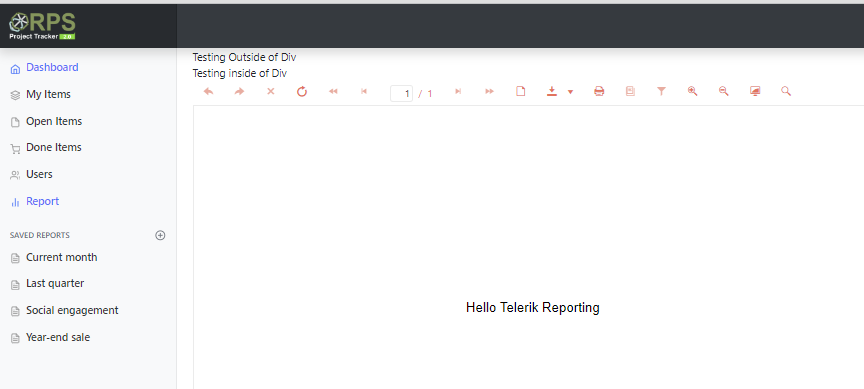This screenshot has width=864, height=389.
Task: Add a saved report with plus icon
Action: point(160,235)
